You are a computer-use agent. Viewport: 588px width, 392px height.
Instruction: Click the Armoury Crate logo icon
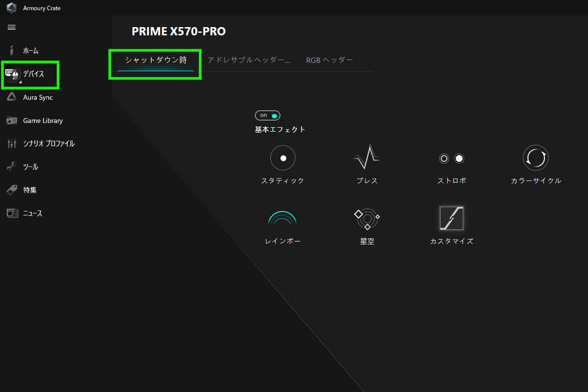click(x=12, y=8)
